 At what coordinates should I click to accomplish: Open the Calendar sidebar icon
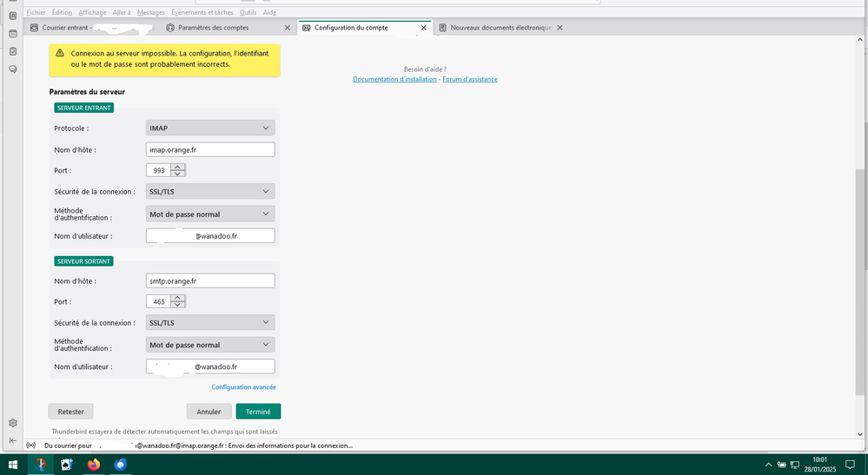tap(13, 34)
